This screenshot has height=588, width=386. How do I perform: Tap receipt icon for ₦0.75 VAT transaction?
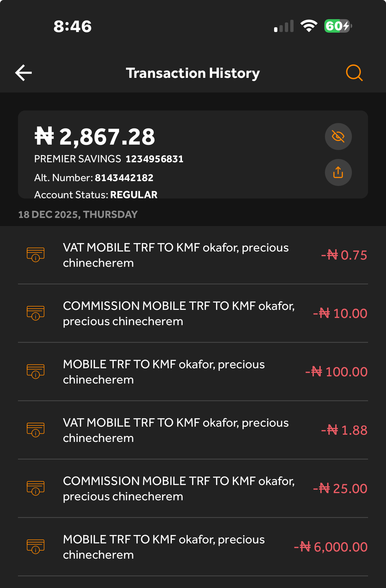(x=36, y=255)
